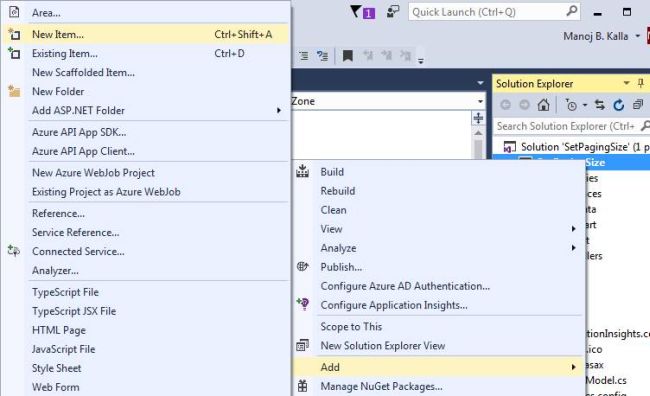Click the Pending Changes Filter icon
This screenshot has height=396, width=650.
(x=571, y=105)
